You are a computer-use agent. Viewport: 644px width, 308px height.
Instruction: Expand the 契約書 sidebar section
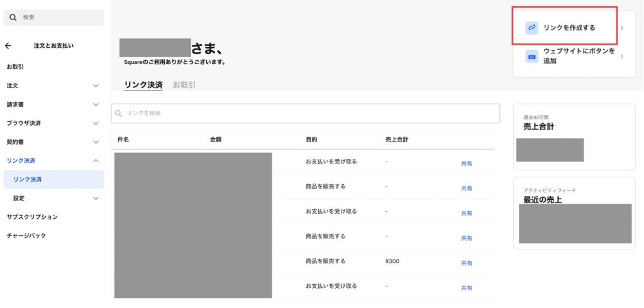click(96, 142)
